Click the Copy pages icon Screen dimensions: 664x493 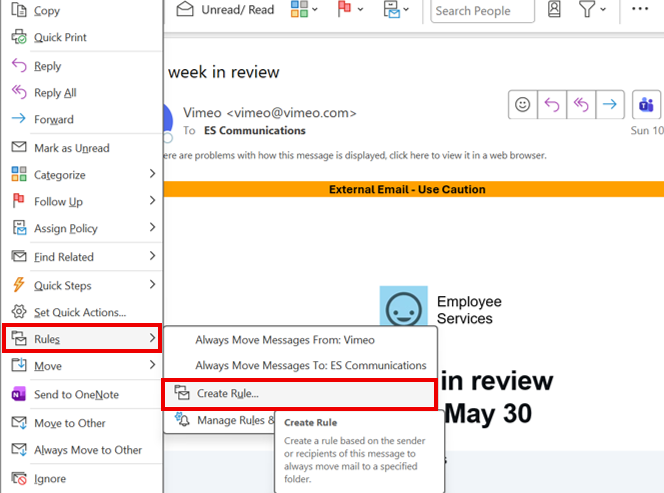point(19,9)
